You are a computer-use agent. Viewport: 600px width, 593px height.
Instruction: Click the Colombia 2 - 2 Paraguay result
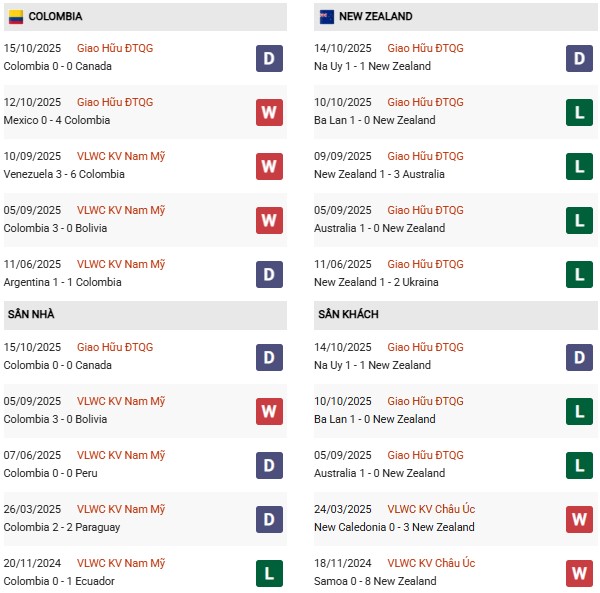(x=62, y=527)
